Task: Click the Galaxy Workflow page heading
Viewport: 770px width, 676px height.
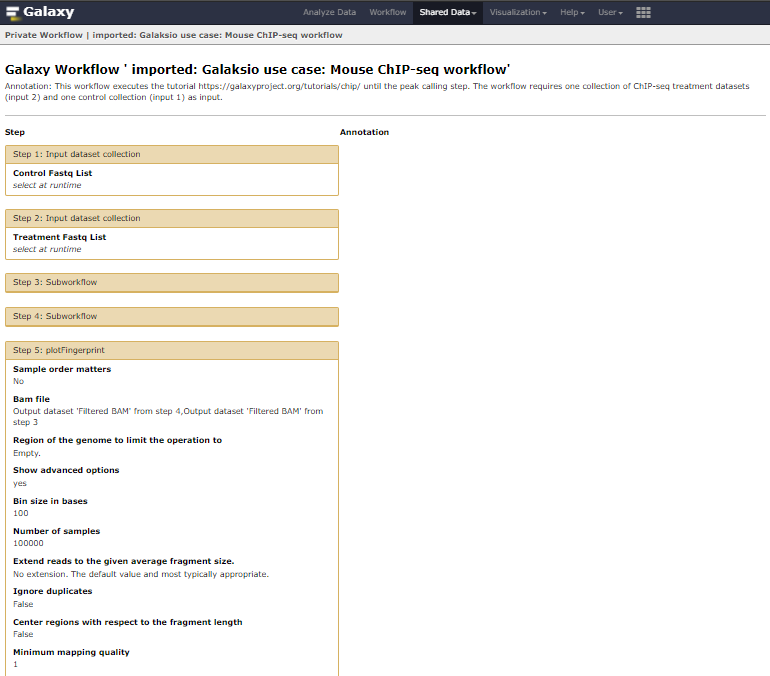Action: [257, 69]
